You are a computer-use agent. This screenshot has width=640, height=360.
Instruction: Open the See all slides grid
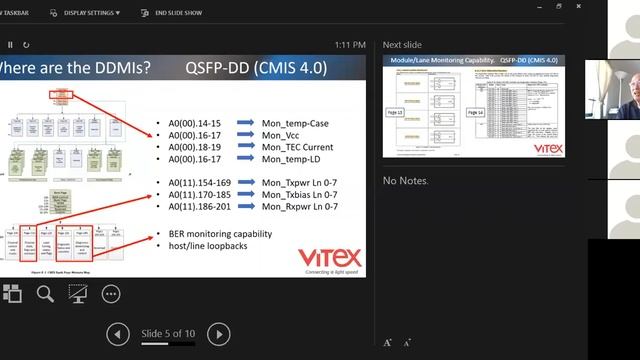(x=12, y=293)
